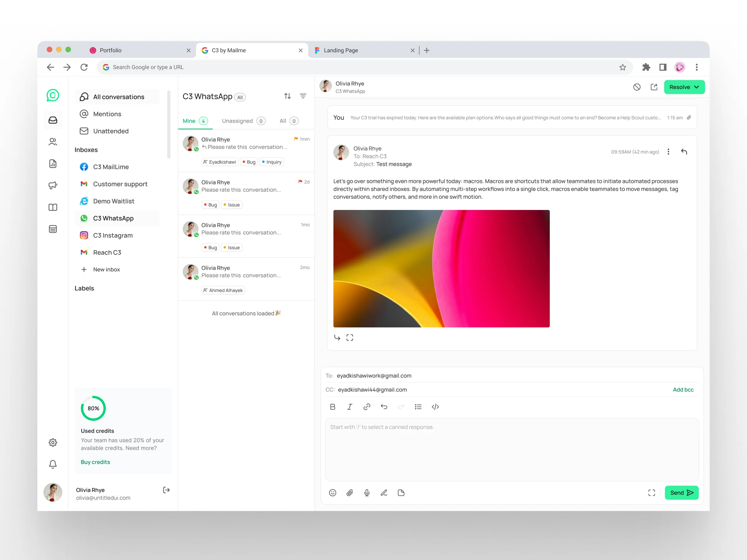Attach a file using the paperclip icon
Image resolution: width=747 pixels, height=560 pixels.
[350, 493]
